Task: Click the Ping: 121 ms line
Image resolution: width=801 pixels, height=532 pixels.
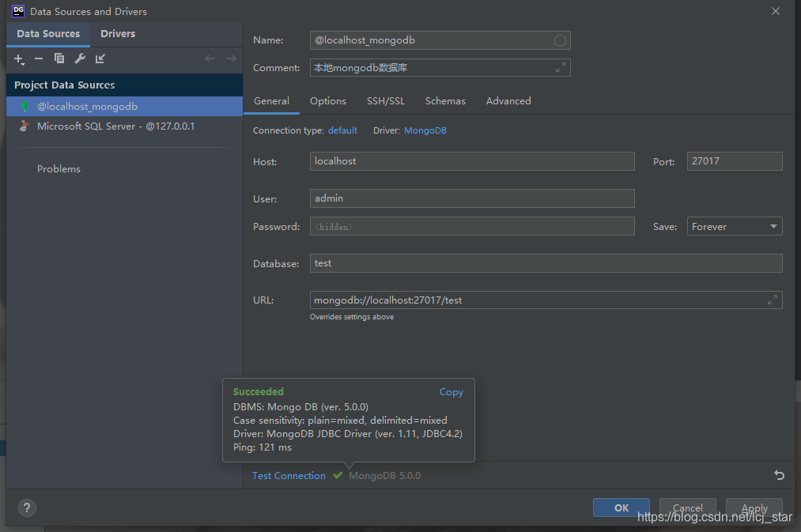Action: tap(263, 447)
